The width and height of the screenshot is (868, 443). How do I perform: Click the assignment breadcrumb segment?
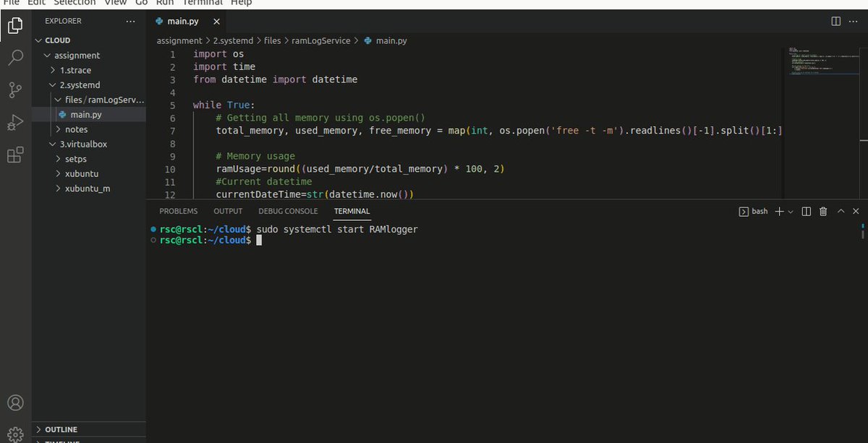(179, 40)
